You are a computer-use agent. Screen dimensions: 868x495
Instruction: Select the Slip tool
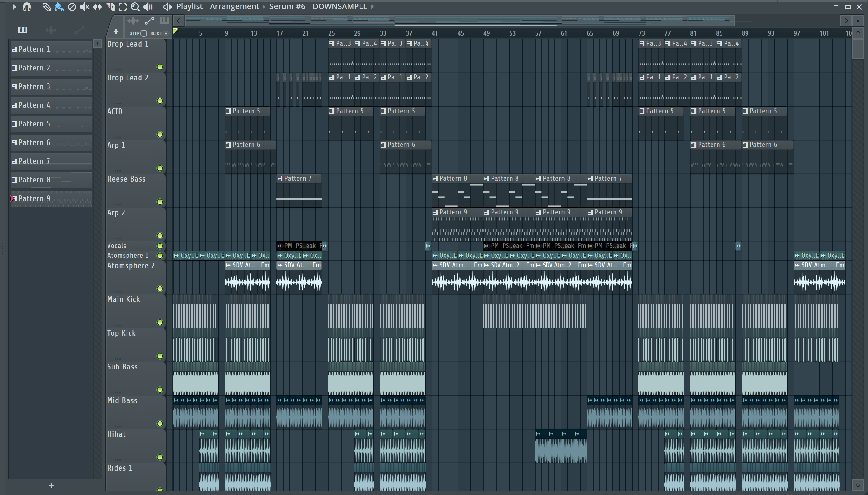[x=97, y=6]
